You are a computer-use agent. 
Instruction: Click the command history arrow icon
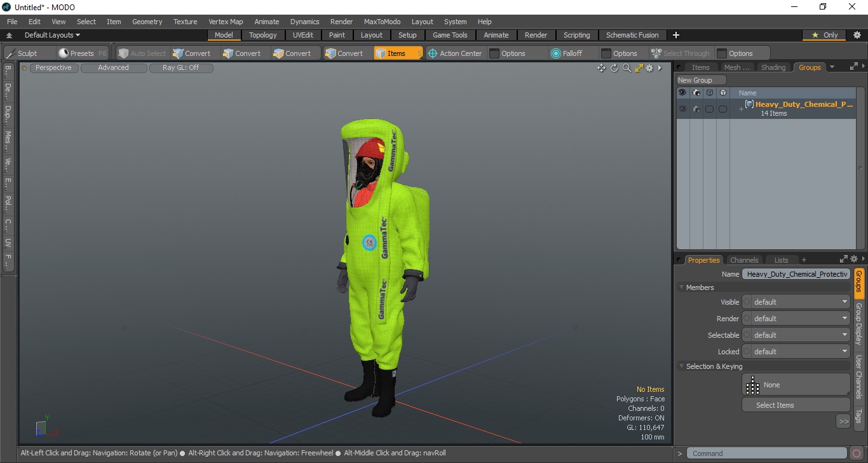point(680,453)
